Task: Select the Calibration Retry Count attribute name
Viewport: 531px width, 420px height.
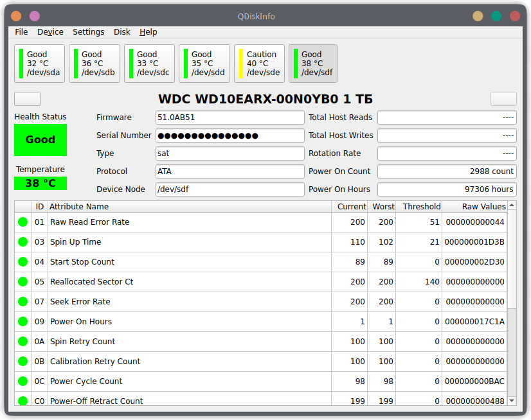Action: click(x=95, y=362)
